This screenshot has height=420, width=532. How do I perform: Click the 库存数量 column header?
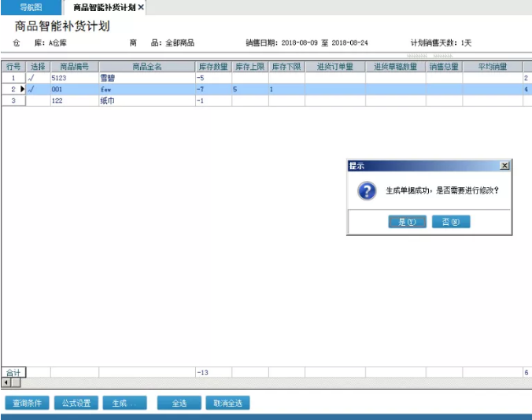tap(213, 67)
